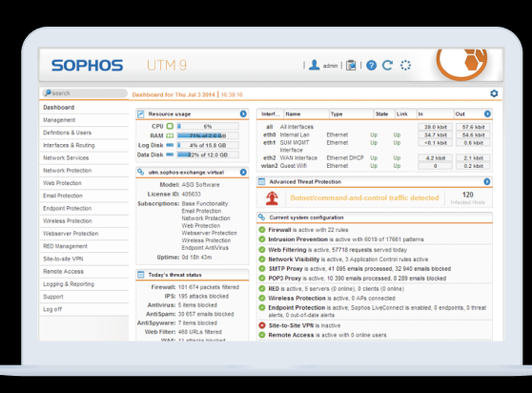This screenshot has height=393, width=532.
Task: Open Definitions & Users menu
Action: click(x=84, y=133)
